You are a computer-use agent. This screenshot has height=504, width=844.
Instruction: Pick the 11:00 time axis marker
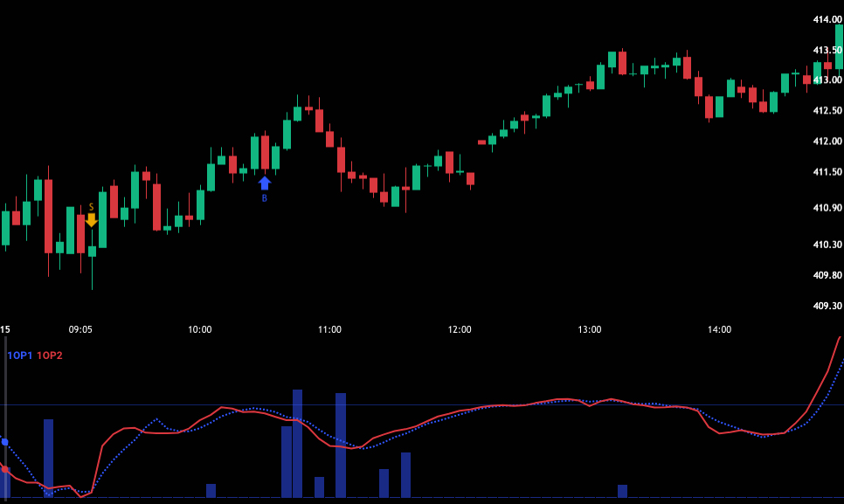329,329
